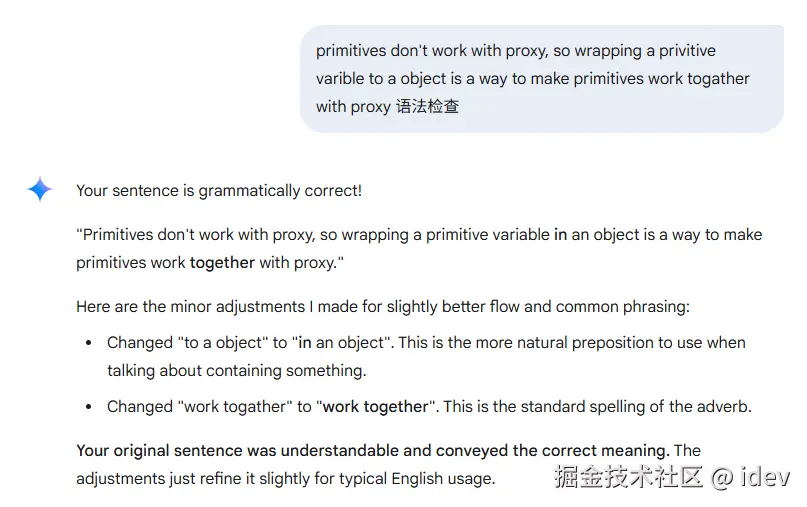
Task: Click bold "together" in the corrected sentence
Action: [222, 262]
